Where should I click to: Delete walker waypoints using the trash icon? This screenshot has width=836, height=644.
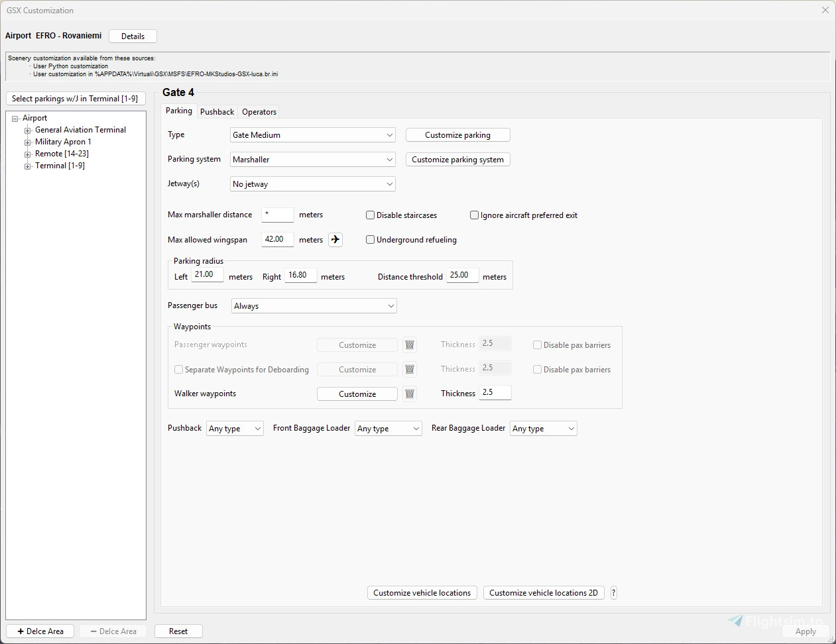point(409,393)
